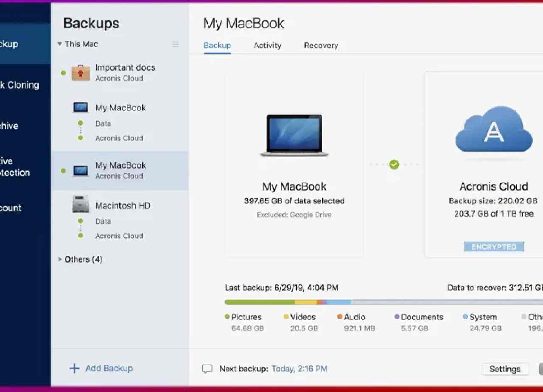Select the Important docs briefcase icon
The image size is (543, 392).
tap(81, 72)
